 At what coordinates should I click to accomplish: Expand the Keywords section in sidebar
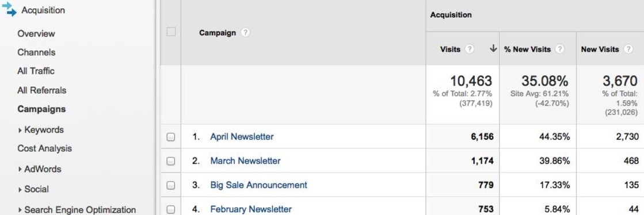(41, 130)
